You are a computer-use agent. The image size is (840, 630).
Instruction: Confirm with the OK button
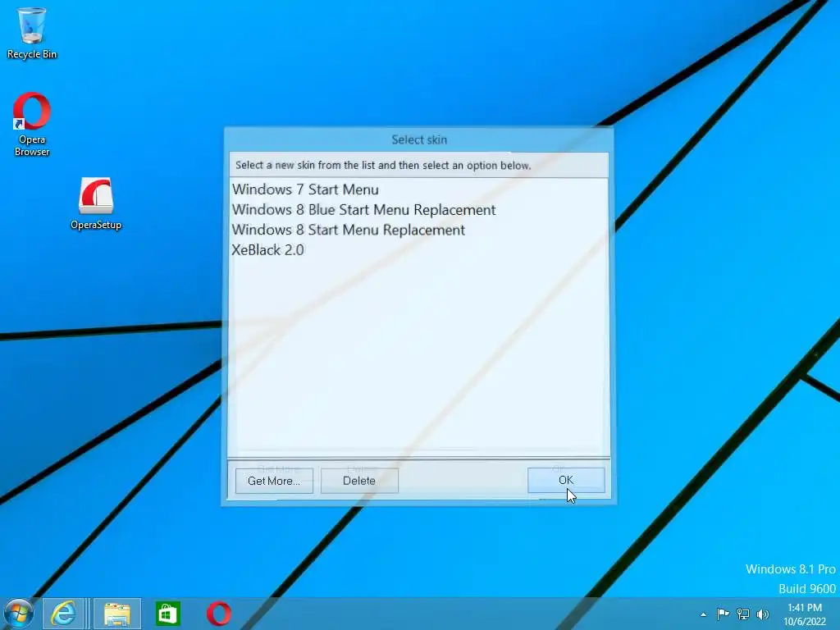click(566, 480)
